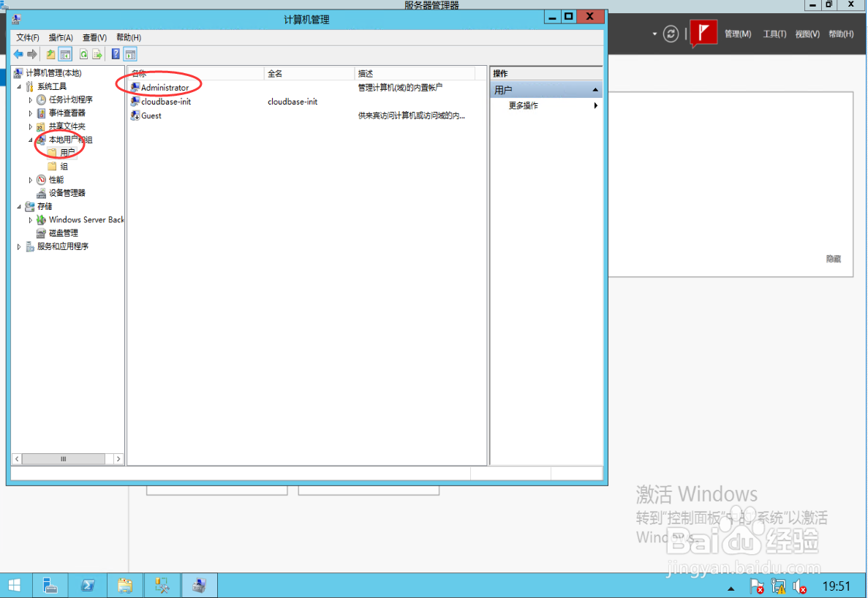Click the 隐藏 link in Server Manager
The width and height of the screenshot is (868, 598).
[x=833, y=258]
